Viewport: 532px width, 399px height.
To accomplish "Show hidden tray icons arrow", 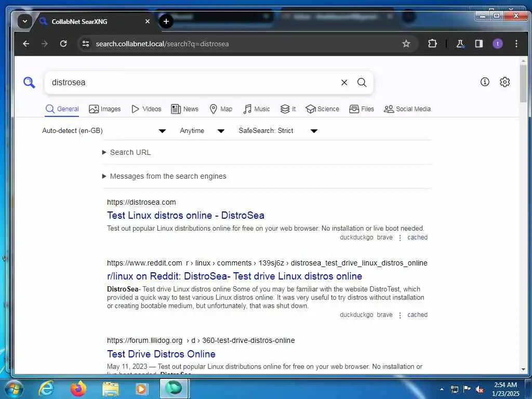I will pos(442,389).
